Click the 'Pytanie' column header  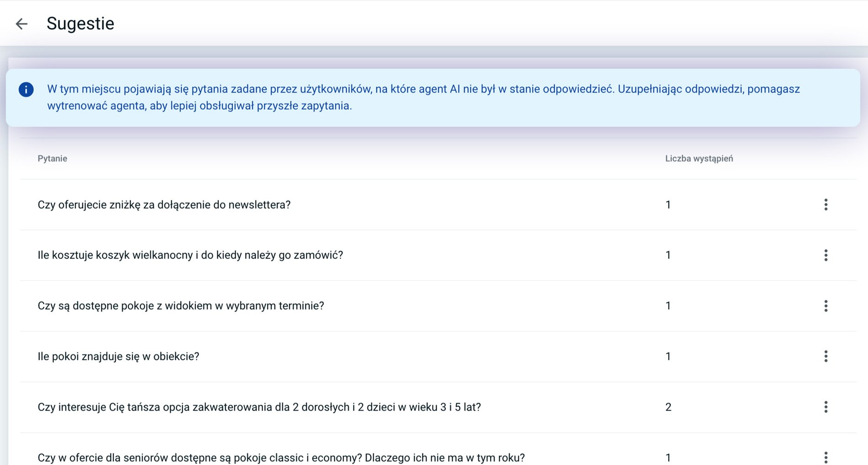pyautogui.click(x=53, y=159)
